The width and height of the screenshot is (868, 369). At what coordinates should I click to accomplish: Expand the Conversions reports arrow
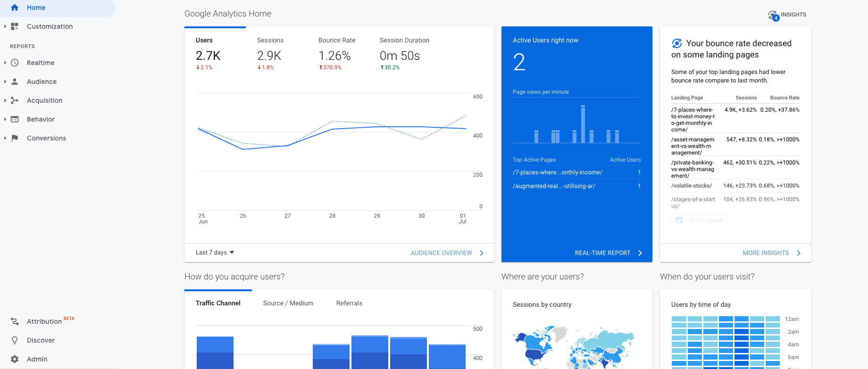pos(5,138)
